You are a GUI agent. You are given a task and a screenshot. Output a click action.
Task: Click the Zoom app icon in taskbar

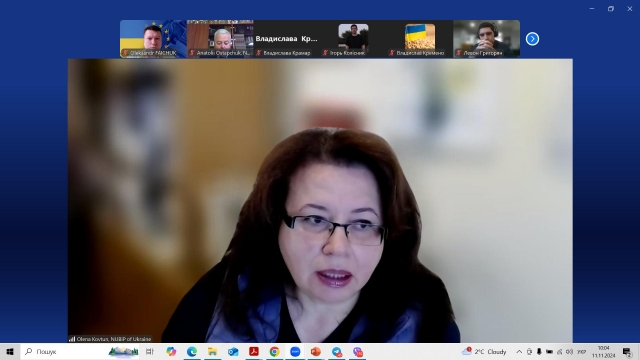pyautogui.click(x=295, y=351)
